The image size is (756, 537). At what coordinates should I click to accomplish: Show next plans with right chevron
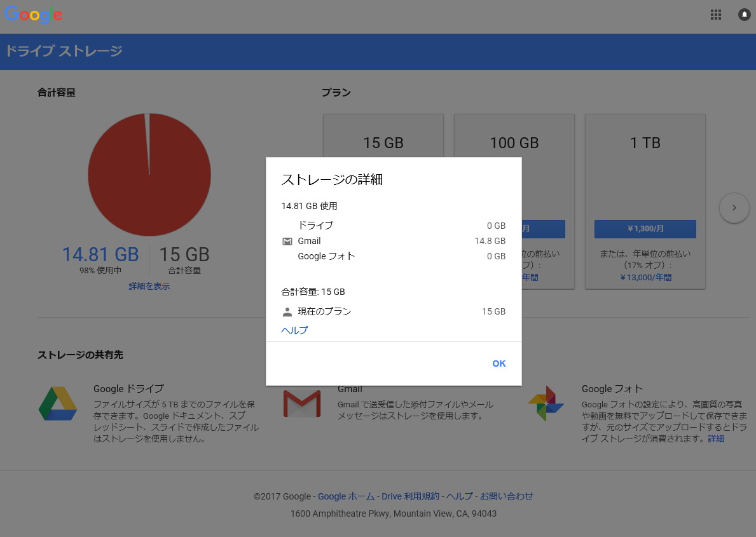click(x=734, y=208)
